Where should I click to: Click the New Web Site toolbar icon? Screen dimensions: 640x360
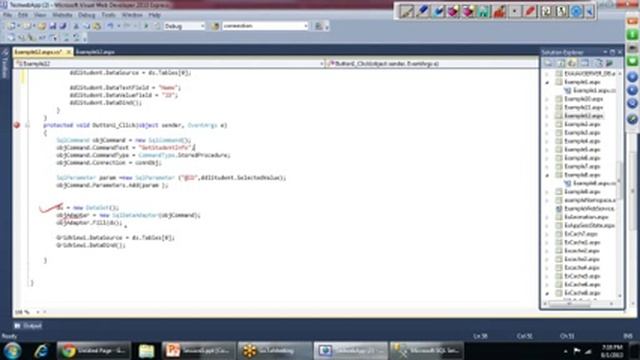coord(11,26)
